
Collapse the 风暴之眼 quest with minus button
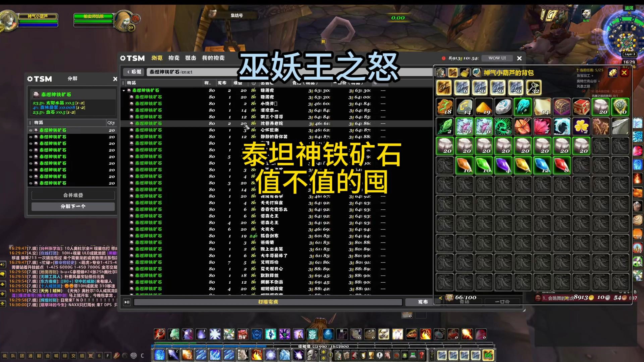[584, 91]
